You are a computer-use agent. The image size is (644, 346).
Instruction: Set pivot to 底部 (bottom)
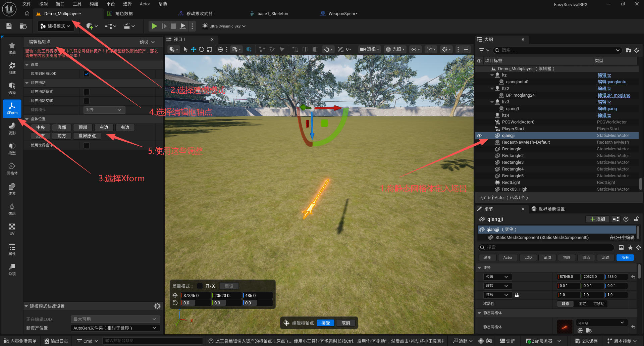62,128
